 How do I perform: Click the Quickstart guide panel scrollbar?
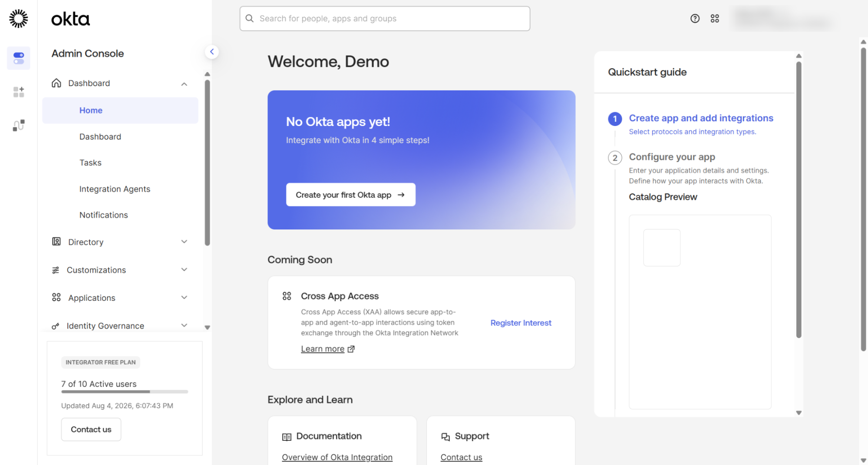(x=799, y=199)
